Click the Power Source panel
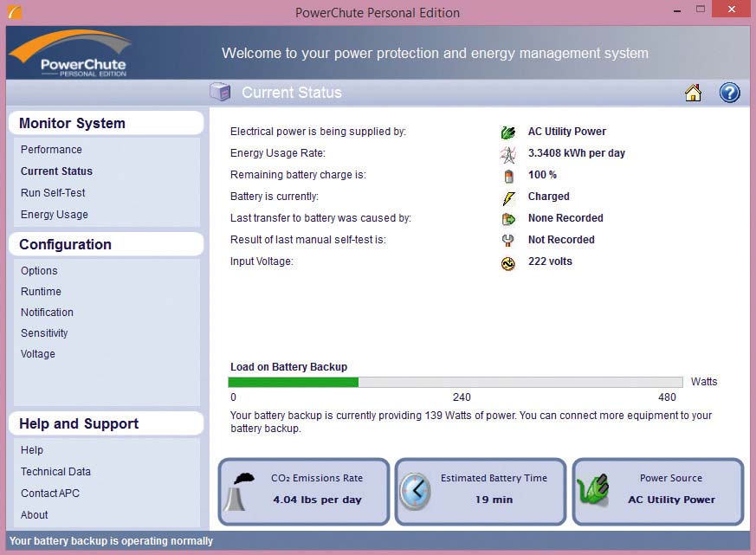Viewport: 756px width, 555px height. 657,491
